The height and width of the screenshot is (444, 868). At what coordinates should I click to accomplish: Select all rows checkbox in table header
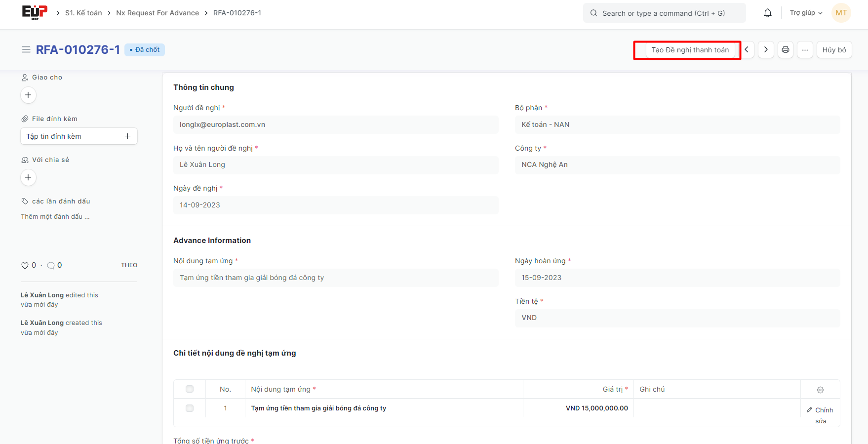190,389
